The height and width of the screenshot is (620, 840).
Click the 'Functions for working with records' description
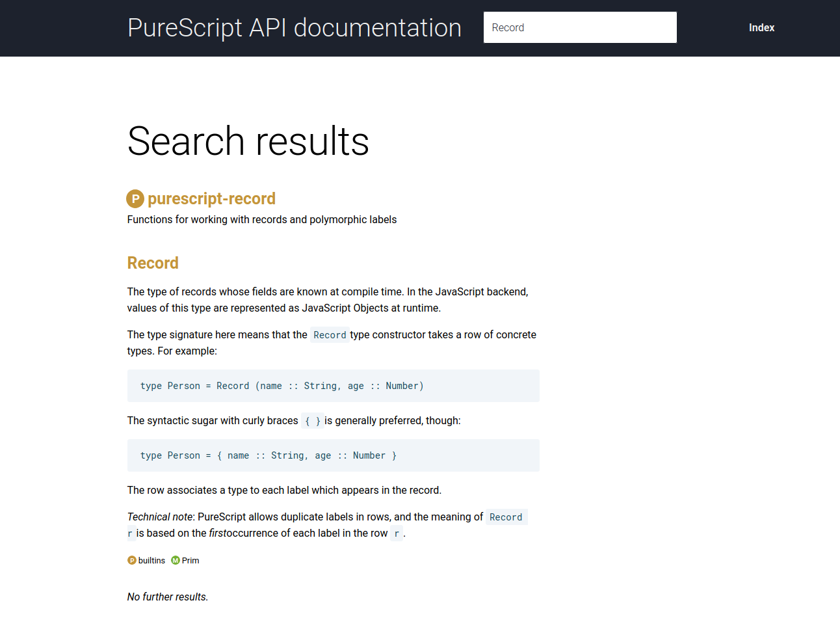point(262,219)
